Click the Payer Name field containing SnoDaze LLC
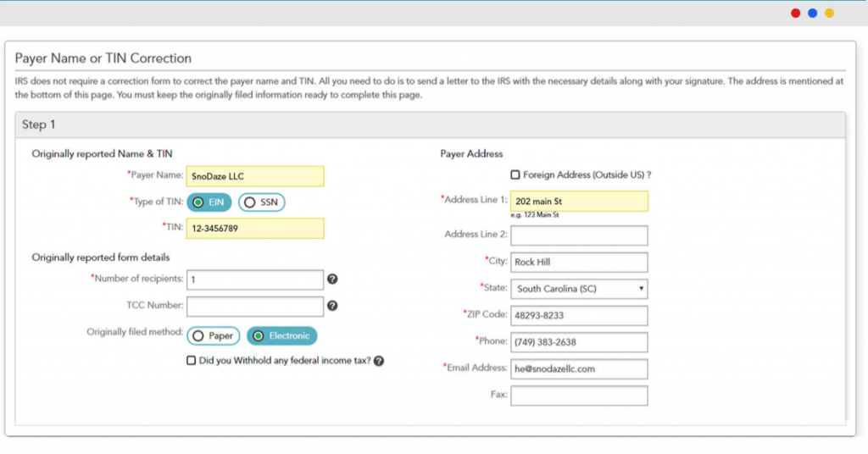This screenshot has height=454, width=868. point(255,176)
